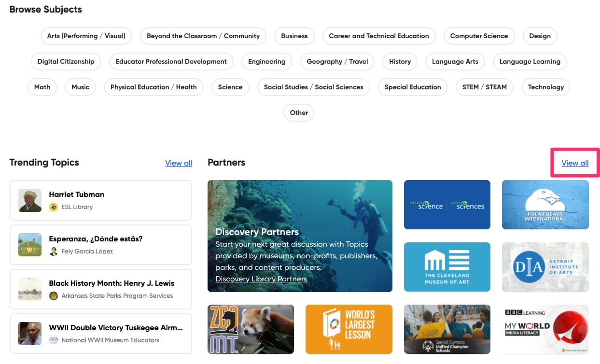Follow the Discovery Library Partners link

pyautogui.click(x=261, y=279)
